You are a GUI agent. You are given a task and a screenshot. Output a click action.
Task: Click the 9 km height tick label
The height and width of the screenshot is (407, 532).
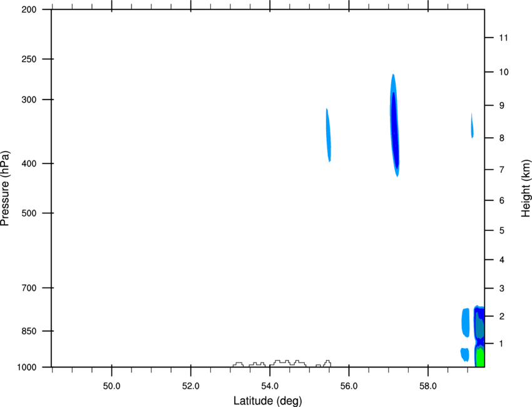click(x=502, y=106)
